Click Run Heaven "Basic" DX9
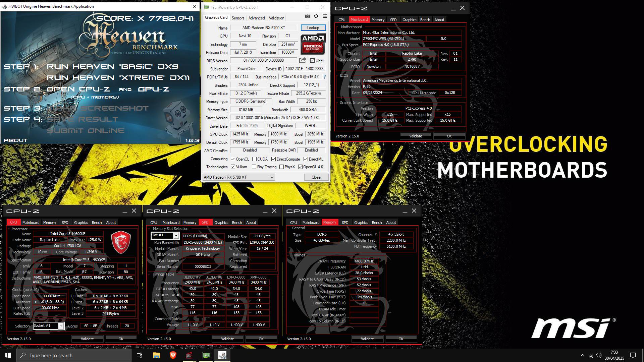Screen dimensions: 644x362 112,67
